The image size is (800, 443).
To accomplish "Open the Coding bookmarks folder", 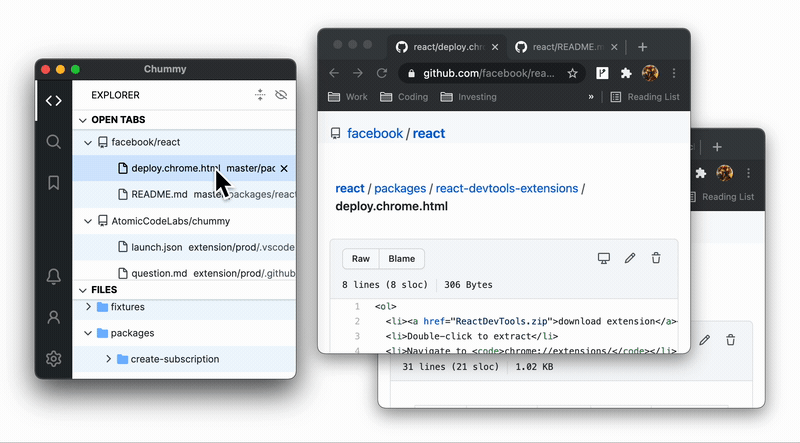I will pos(404,97).
